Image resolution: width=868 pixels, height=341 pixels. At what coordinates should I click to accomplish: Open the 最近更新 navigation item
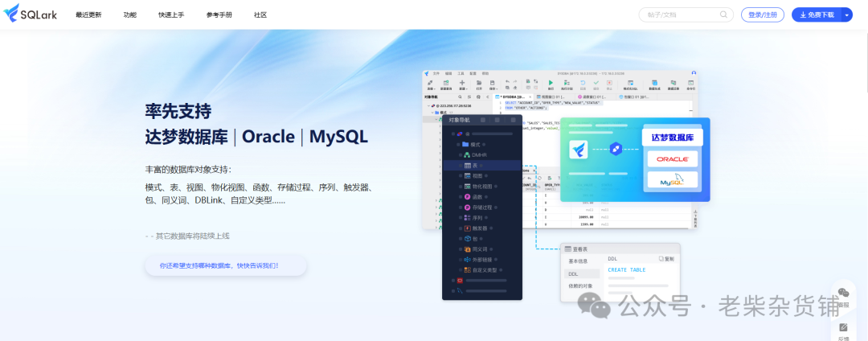[88, 15]
